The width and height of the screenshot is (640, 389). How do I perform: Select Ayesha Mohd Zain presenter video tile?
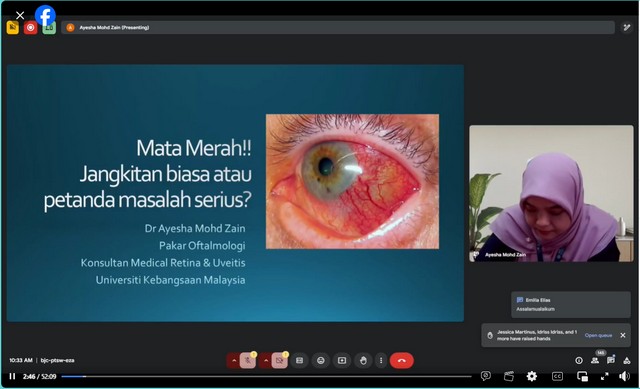click(x=551, y=193)
